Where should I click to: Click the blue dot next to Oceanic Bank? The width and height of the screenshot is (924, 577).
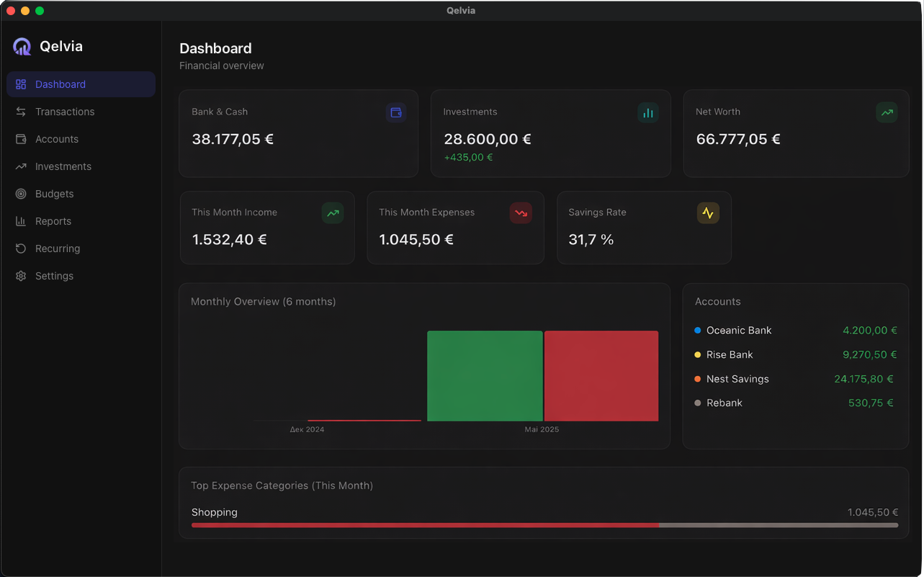[698, 330]
